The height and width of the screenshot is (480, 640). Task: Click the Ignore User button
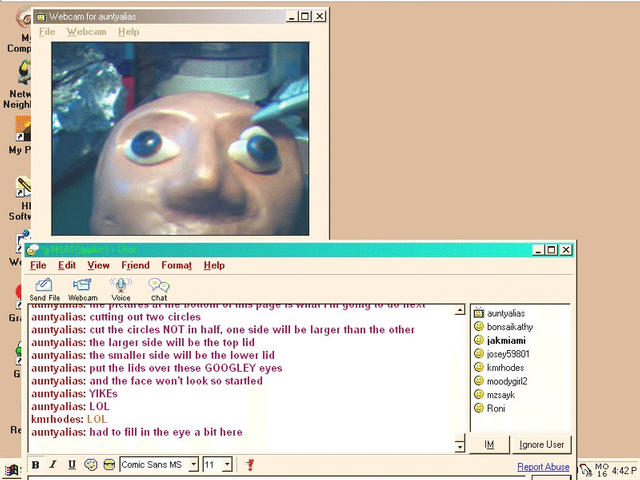pos(542,444)
